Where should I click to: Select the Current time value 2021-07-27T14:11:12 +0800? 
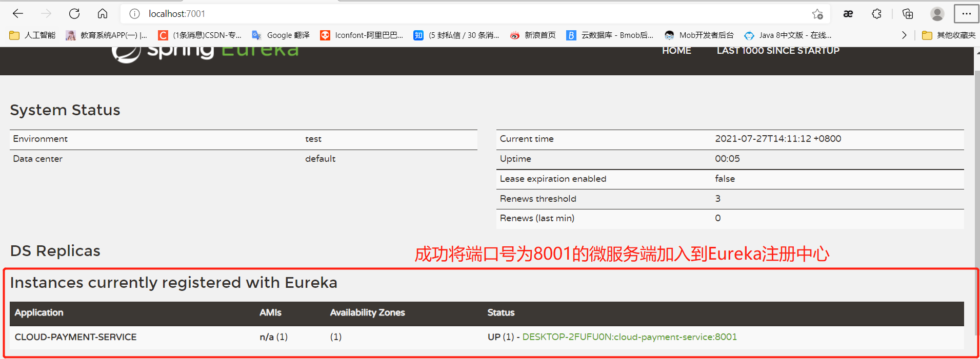pos(778,139)
